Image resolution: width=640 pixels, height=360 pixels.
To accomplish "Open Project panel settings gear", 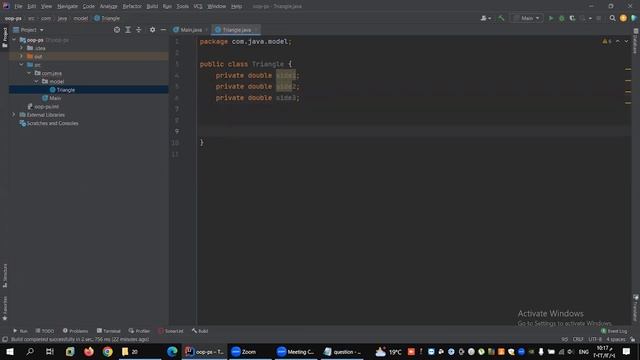I will pyautogui.click(x=152, y=30).
